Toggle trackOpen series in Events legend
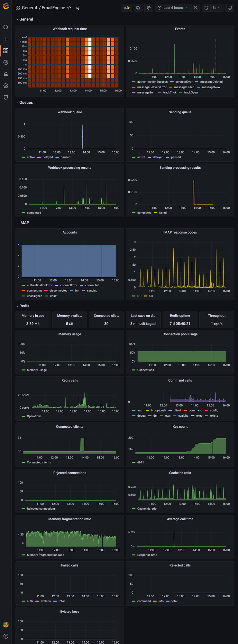The height and width of the screenshot is (644, 238). (x=191, y=92)
